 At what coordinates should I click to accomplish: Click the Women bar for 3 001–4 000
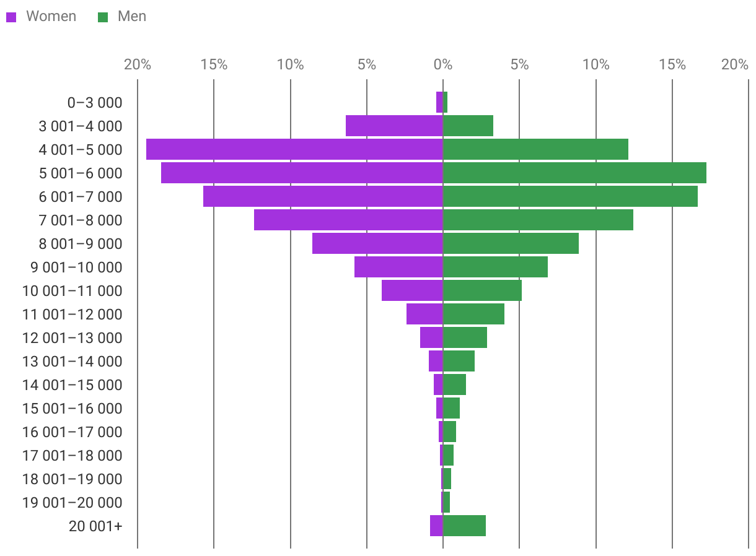[x=394, y=126]
